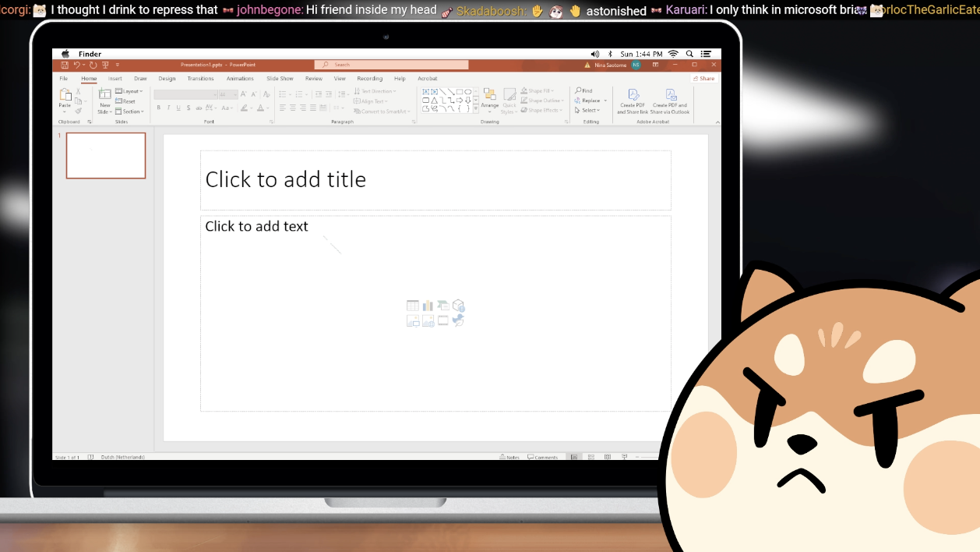Open the font name combo box
The height and width of the screenshot is (552, 980).
(185, 94)
